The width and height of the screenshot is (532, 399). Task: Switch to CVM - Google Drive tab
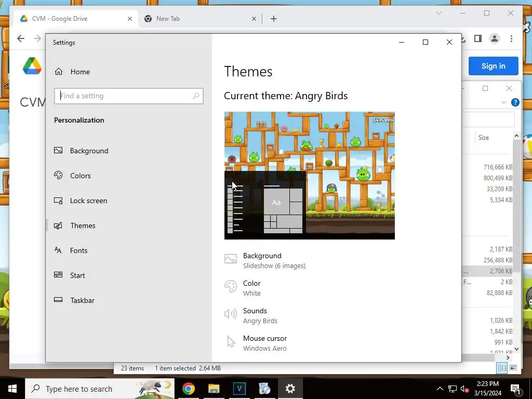(x=75, y=19)
